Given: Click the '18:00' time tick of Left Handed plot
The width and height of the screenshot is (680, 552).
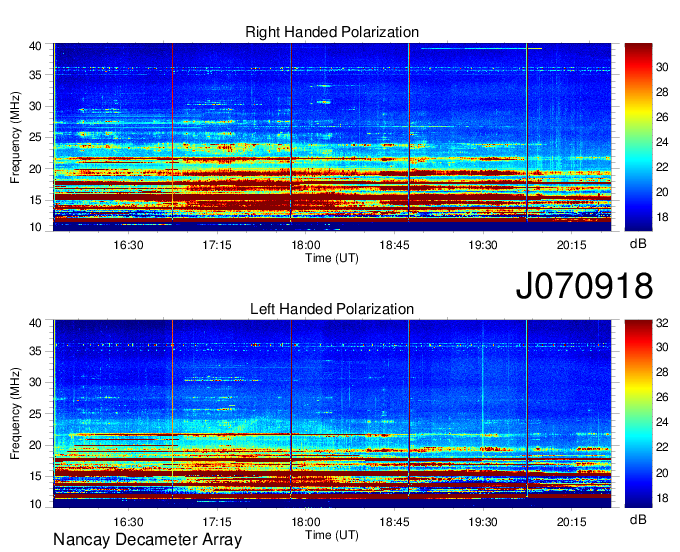Looking at the screenshot, I should (306, 522).
